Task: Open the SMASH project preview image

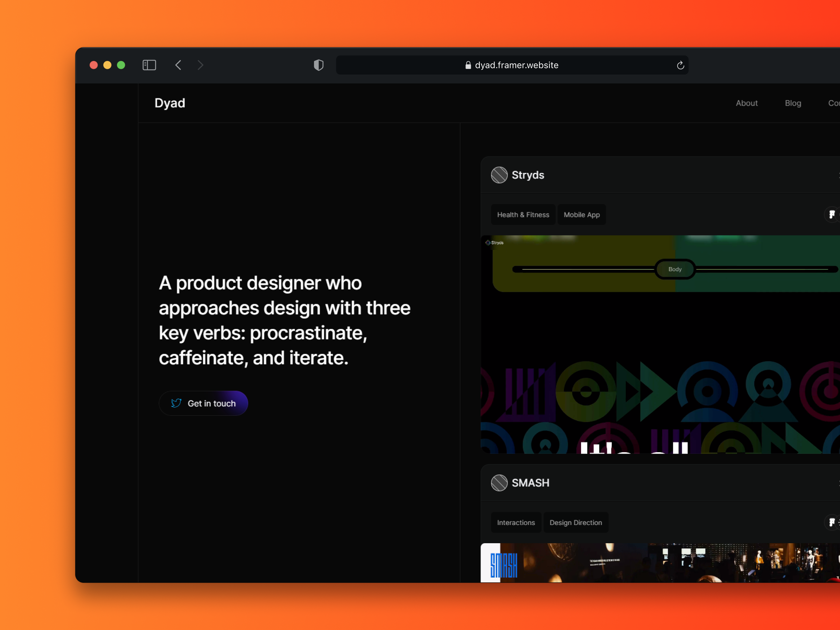Action: 660,562
